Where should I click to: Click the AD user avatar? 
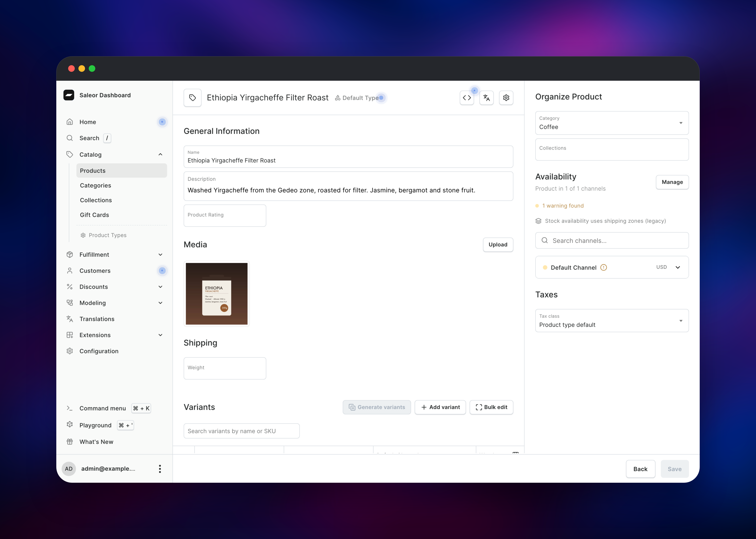click(69, 469)
